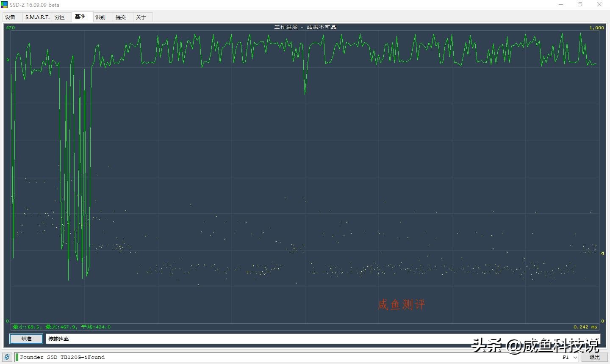
Task: Click the refresh drives icon
Action: [7, 357]
